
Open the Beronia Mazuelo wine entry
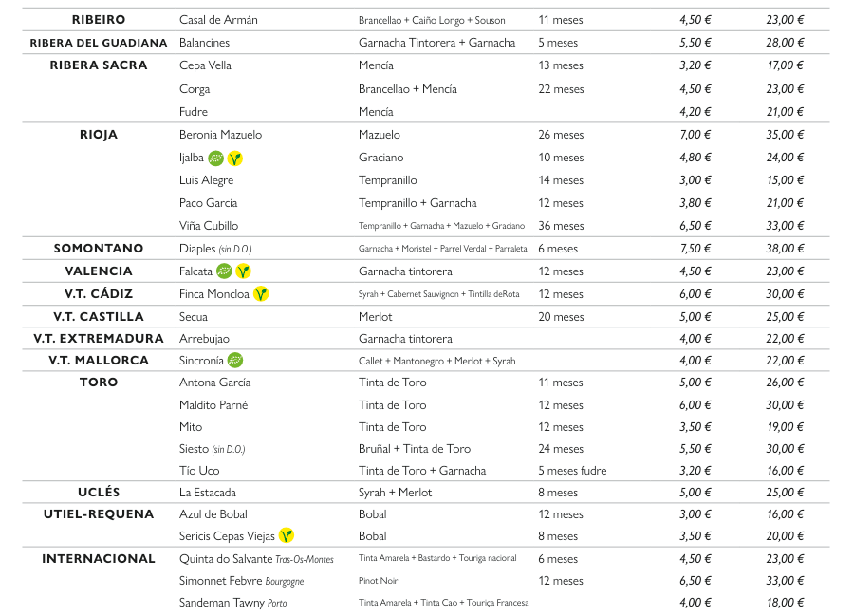tap(220, 135)
